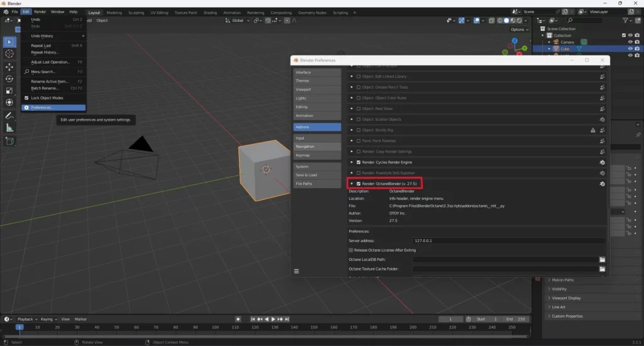Viewport: 644px width, 346px height.
Task: Switch to material preview shading
Action: (513, 21)
